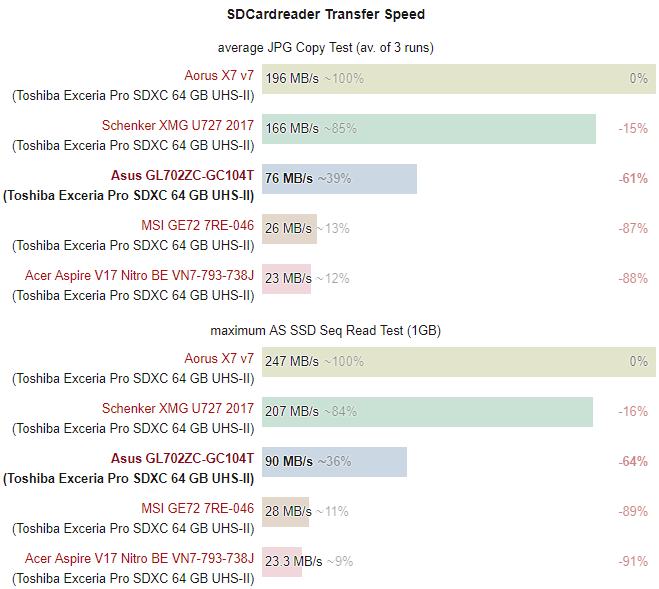Click the 23 MB/s pink Acer bar

287,279
